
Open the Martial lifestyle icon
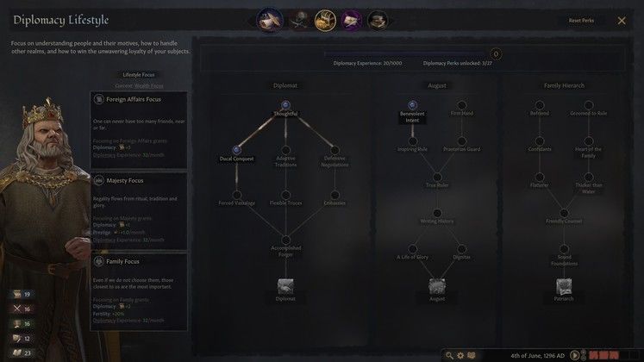(x=299, y=20)
